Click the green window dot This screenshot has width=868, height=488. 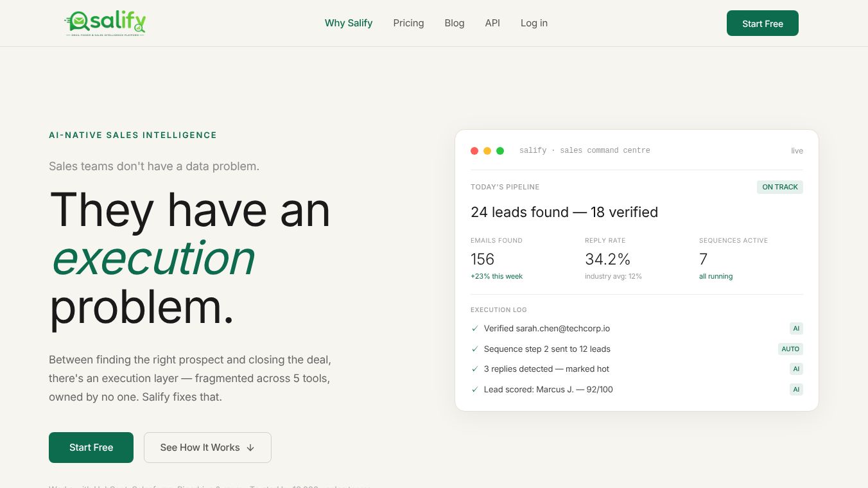click(500, 151)
